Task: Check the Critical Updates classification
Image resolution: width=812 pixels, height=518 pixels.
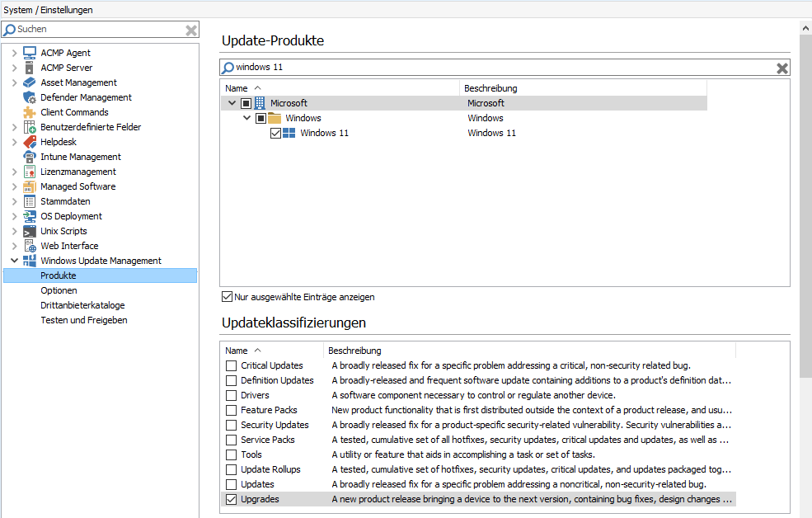Action: click(x=232, y=365)
